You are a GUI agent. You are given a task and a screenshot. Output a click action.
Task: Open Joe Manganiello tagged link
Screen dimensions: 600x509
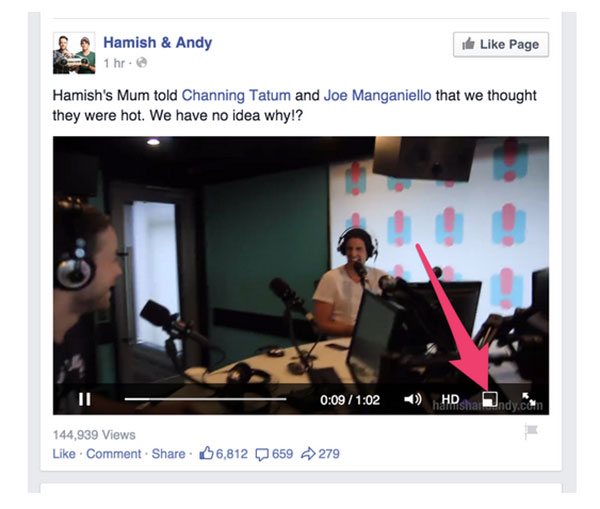coord(377,95)
